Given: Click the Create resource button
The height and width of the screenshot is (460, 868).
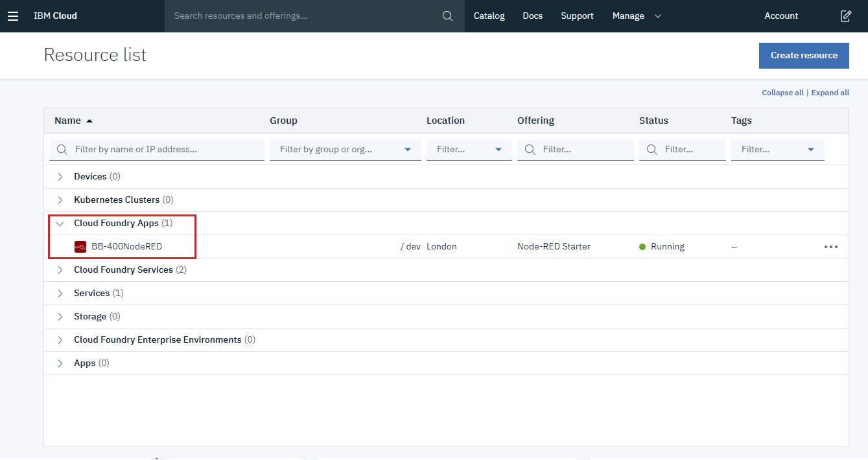Looking at the screenshot, I should [804, 56].
